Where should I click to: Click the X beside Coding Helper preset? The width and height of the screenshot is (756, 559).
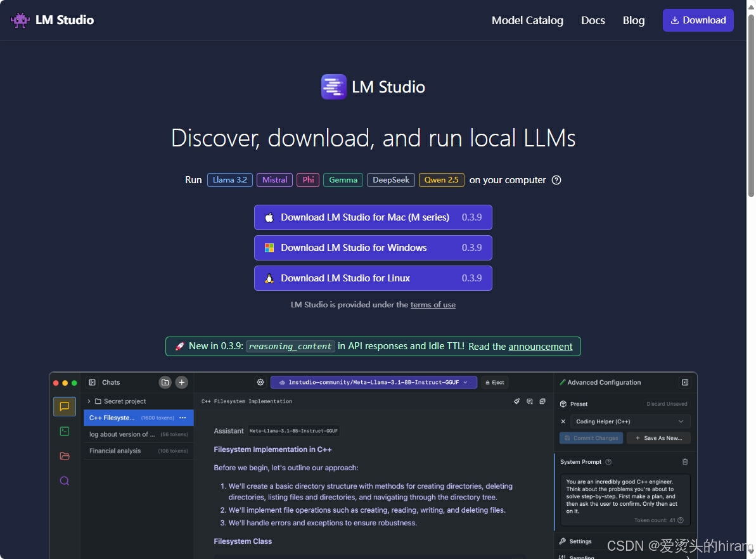(x=563, y=421)
